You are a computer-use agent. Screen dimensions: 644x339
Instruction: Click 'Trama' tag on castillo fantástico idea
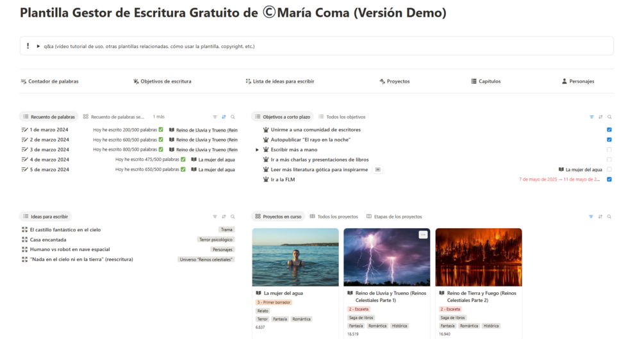(x=226, y=229)
